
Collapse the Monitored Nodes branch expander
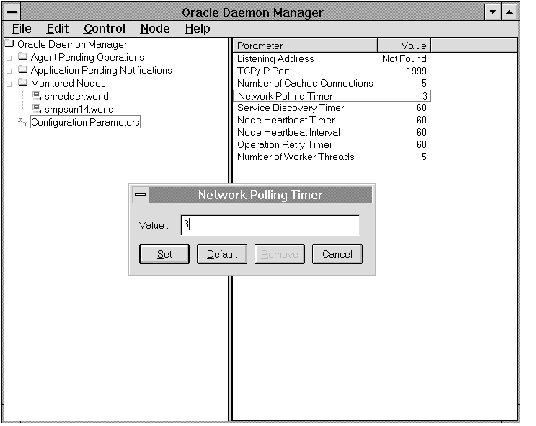point(10,84)
